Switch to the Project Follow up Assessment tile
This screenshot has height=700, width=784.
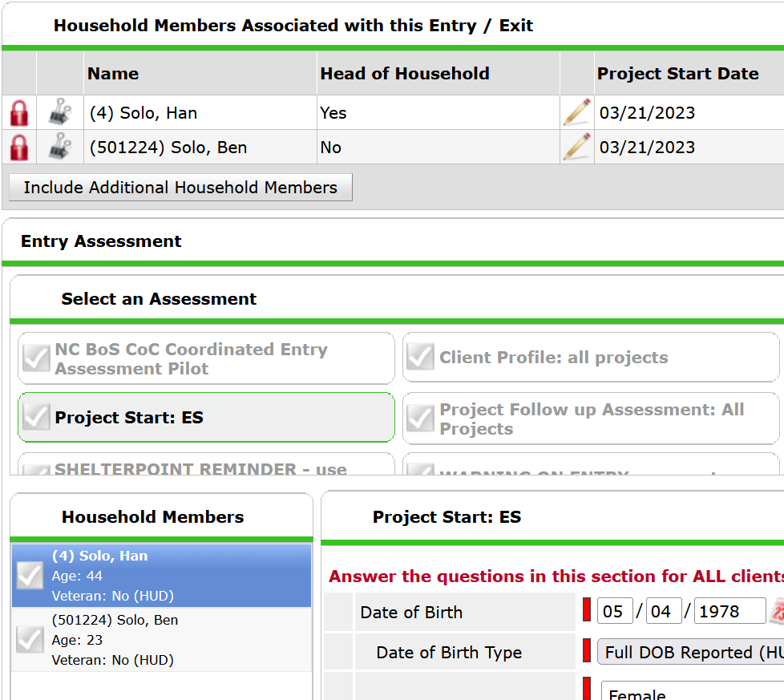(591, 418)
